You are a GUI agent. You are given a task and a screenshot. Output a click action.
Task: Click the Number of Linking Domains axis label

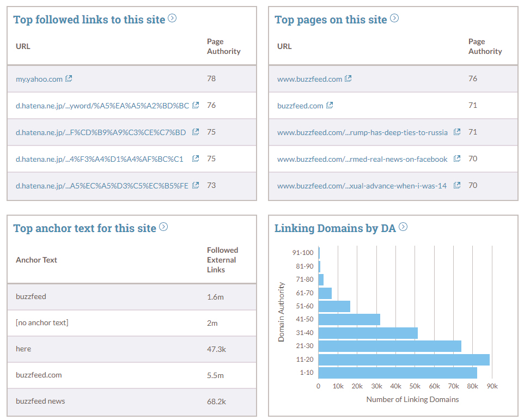[412, 399]
